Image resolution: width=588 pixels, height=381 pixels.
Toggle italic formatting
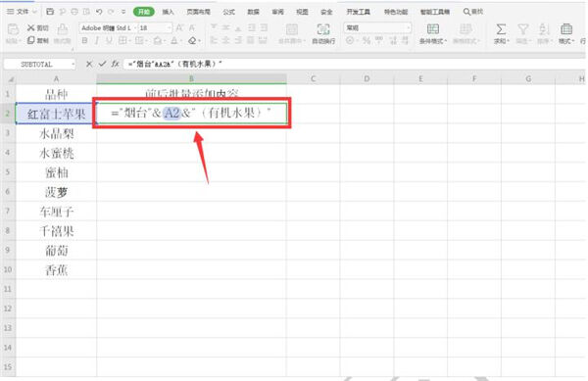(97, 40)
